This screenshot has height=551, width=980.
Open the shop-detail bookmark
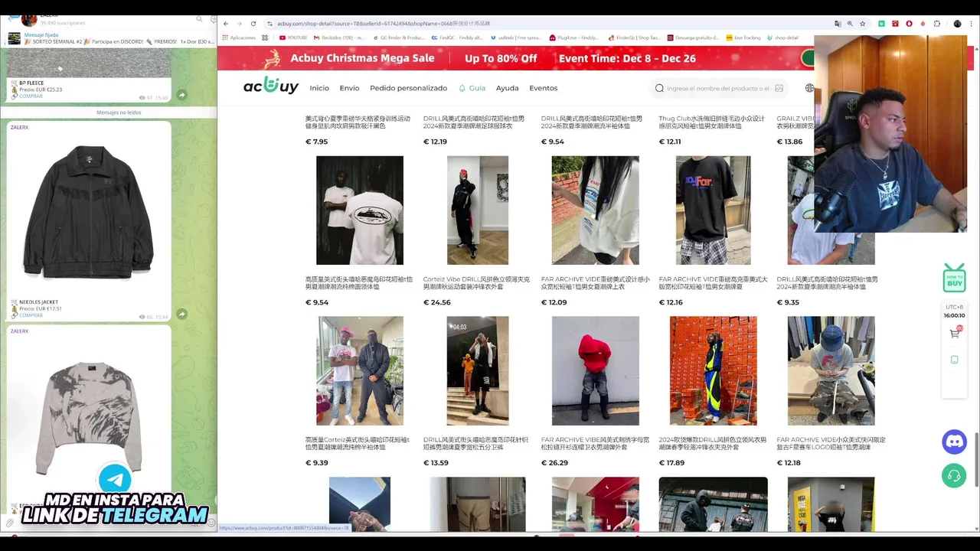[782, 37]
